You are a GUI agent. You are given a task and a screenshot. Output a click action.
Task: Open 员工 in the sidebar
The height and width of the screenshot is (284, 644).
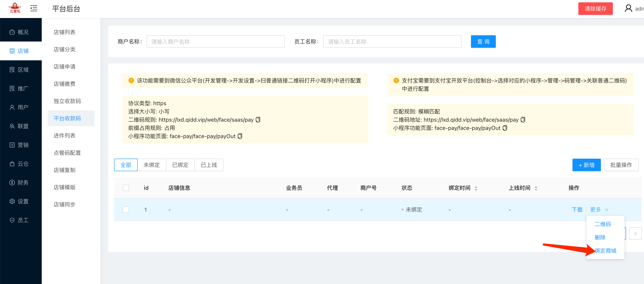click(21, 220)
